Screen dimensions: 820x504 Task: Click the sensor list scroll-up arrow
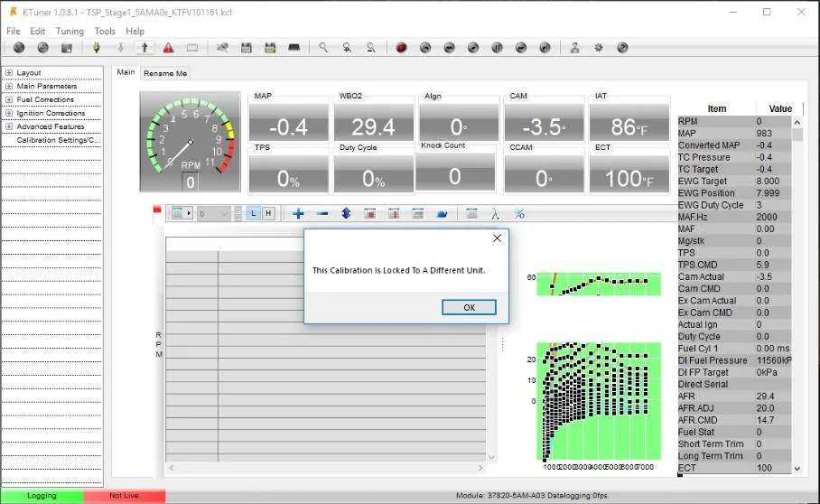pos(797,122)
